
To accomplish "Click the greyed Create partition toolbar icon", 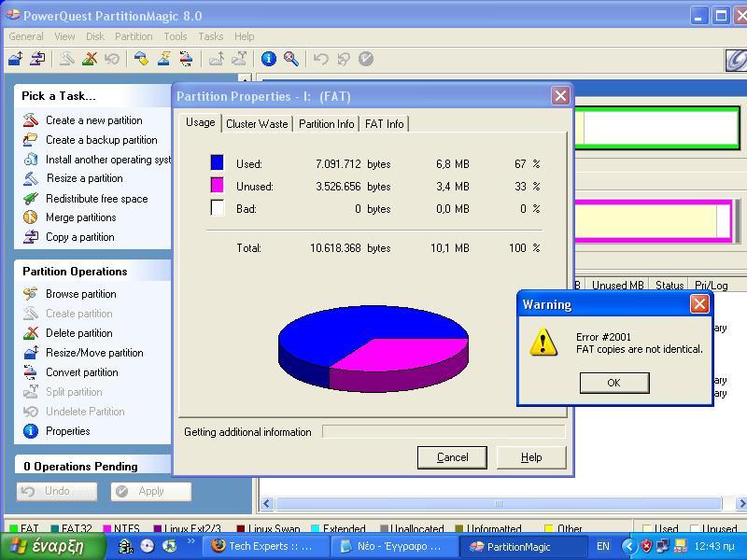I will (66, 59).
